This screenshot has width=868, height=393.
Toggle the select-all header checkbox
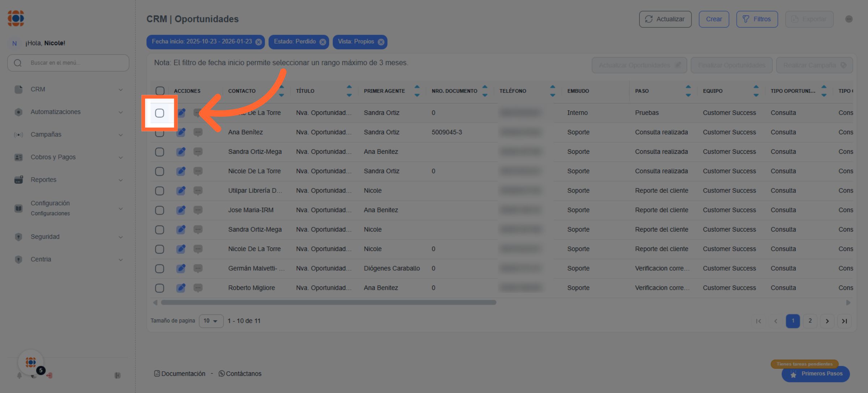tap(160, 91)
